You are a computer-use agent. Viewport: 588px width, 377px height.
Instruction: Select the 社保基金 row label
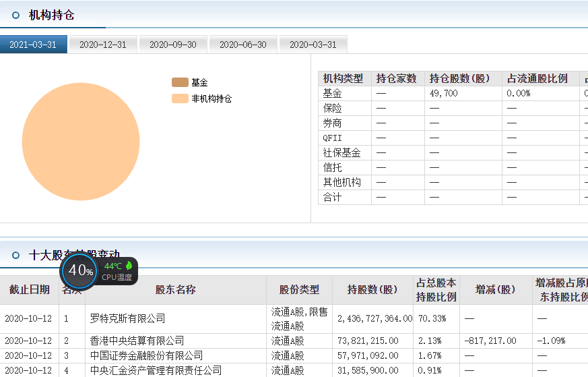coord(341,152)
